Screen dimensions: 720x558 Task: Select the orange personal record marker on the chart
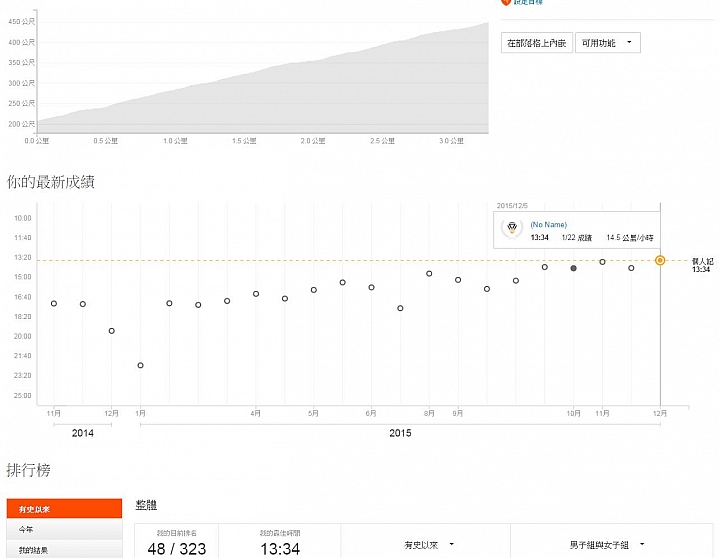660,260
